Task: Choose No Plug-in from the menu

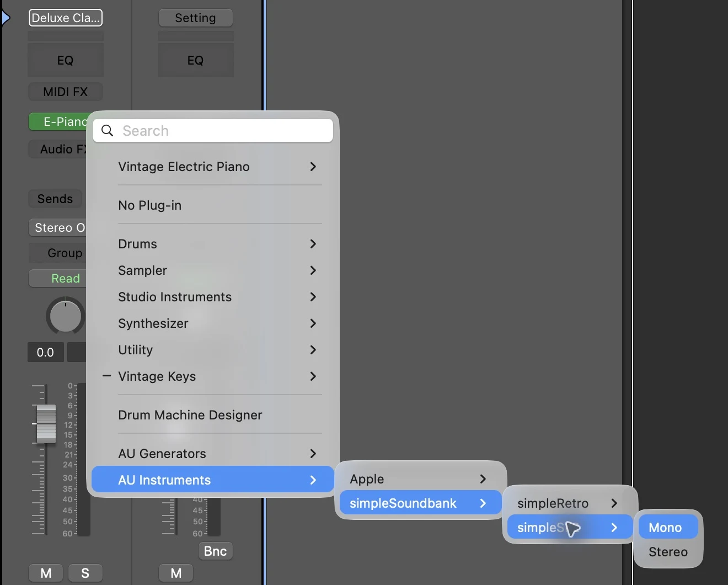Action: point(213,205)
